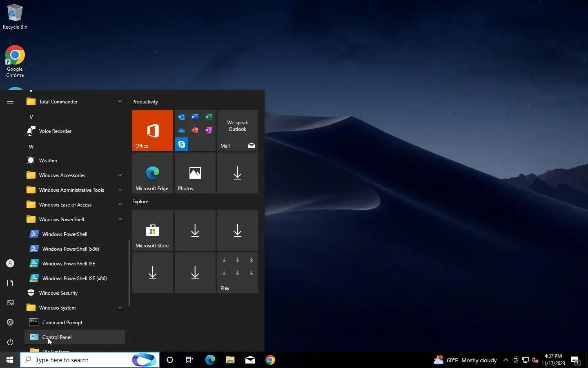Expand the Start menu hamburger button
Screen dimensions: 588x368
tap(10, 101)
